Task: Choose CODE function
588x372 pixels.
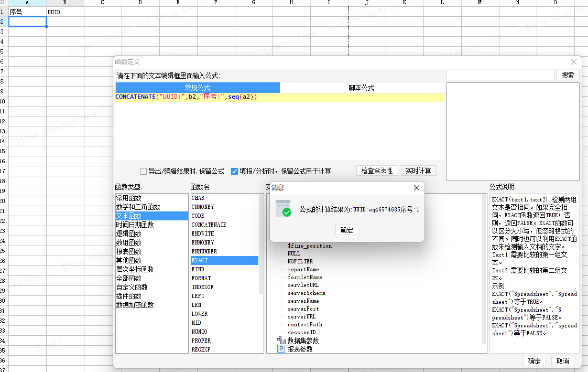Action: 225,216
